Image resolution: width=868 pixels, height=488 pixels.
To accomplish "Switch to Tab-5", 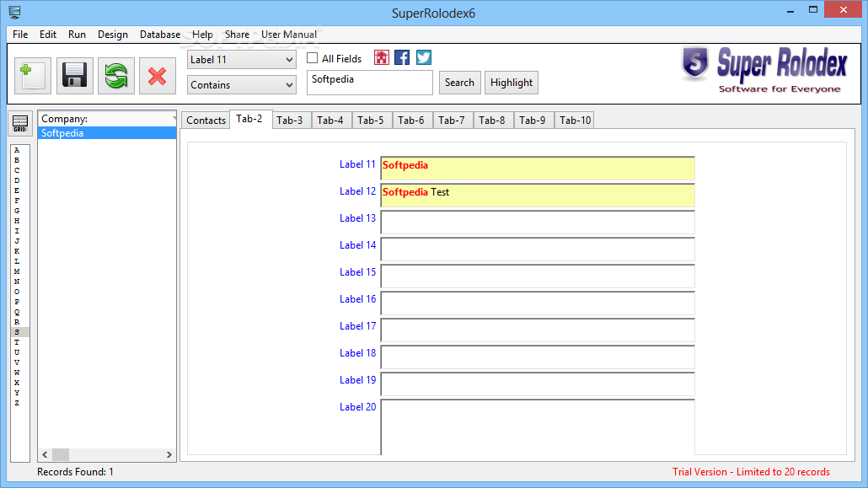I will (370, 121).
